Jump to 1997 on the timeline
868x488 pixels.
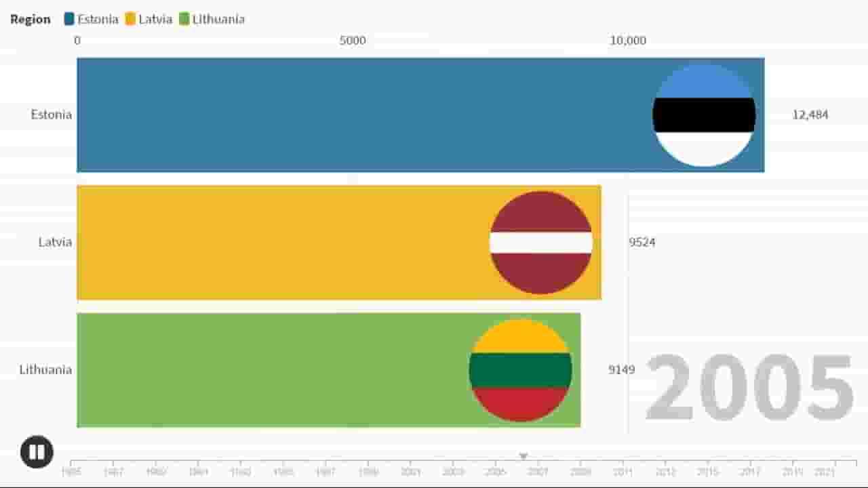325,472
